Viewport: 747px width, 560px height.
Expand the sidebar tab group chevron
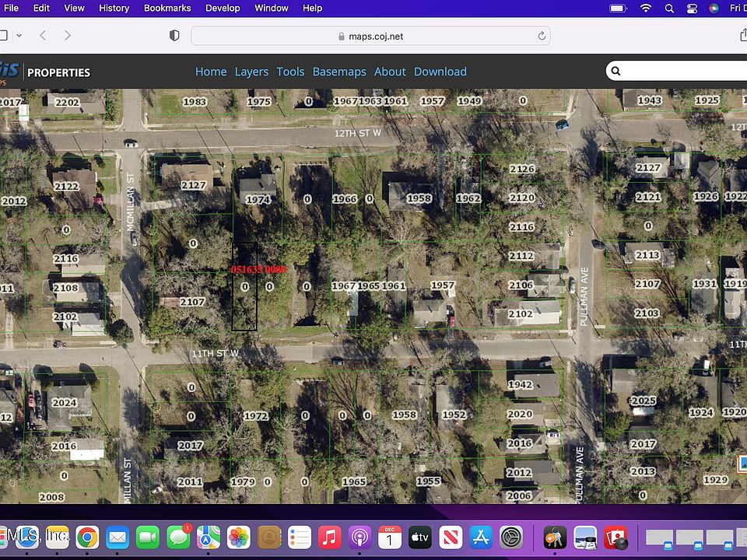19,36
